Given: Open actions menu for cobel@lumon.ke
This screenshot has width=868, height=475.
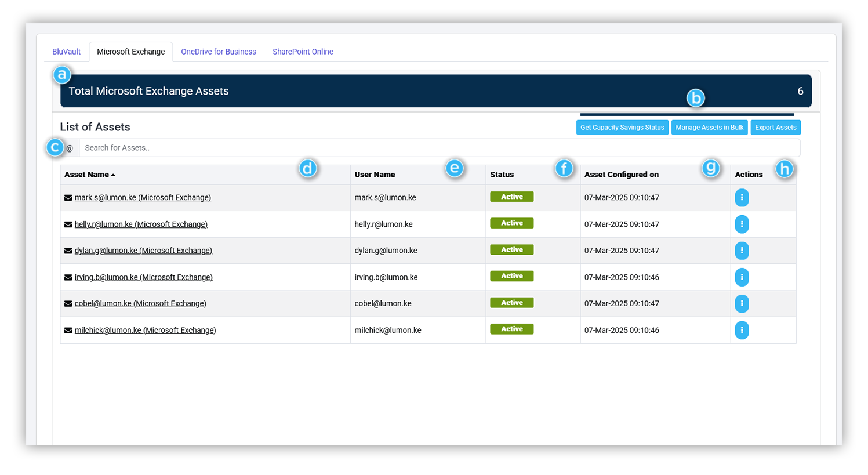Looking at the screenshot, I should click(x=742, y=303).
